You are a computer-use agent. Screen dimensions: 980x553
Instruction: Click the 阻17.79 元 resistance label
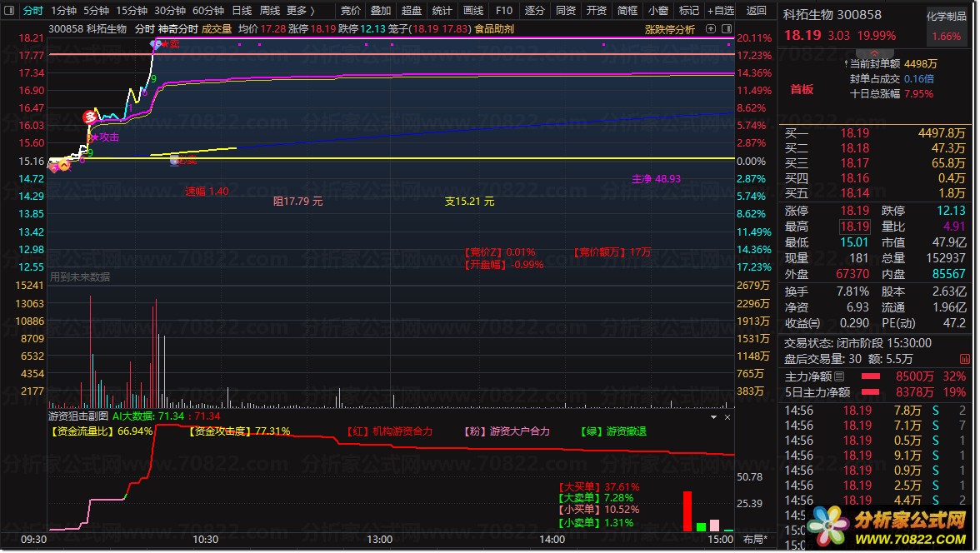[x=298, y=202]
